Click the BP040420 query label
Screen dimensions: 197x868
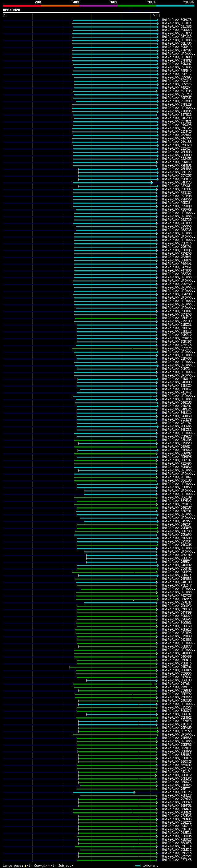[11, 10]
